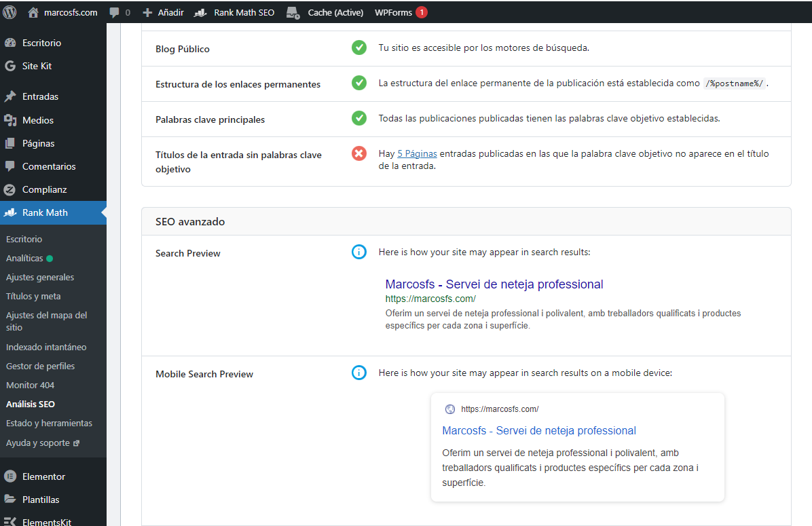Click the red X icon for Títulos de la entrada
The image size is (812, 526).
point(359,153)
